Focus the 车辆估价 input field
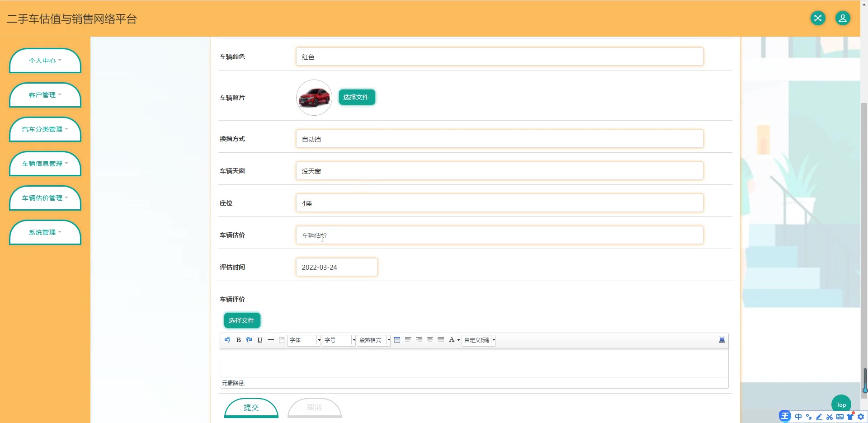868x423 pixels. point(499,235)
